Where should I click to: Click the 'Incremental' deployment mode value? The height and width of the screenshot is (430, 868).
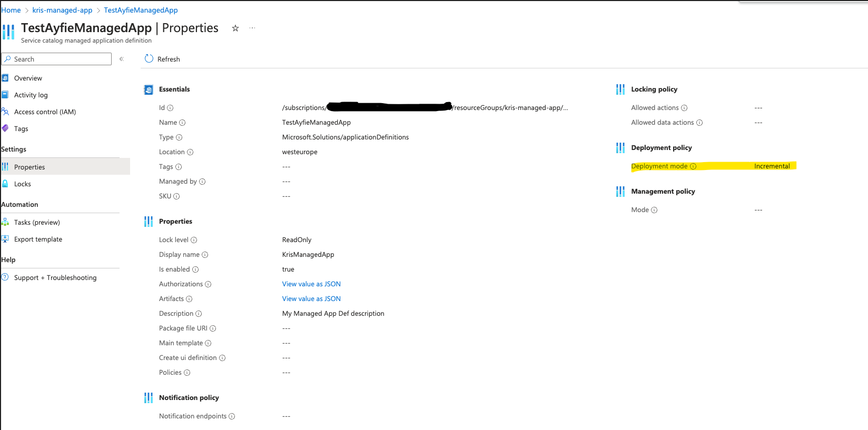(772, 166)
